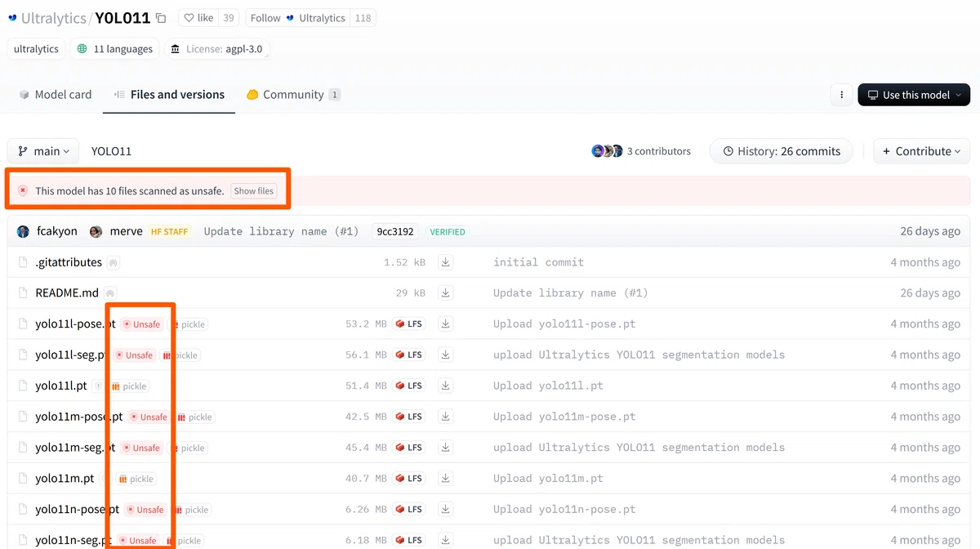Screen dimensions: 980x549
Task: Click the LFS badge for yolo11l-pose.pt
Action: click(409, 324)
